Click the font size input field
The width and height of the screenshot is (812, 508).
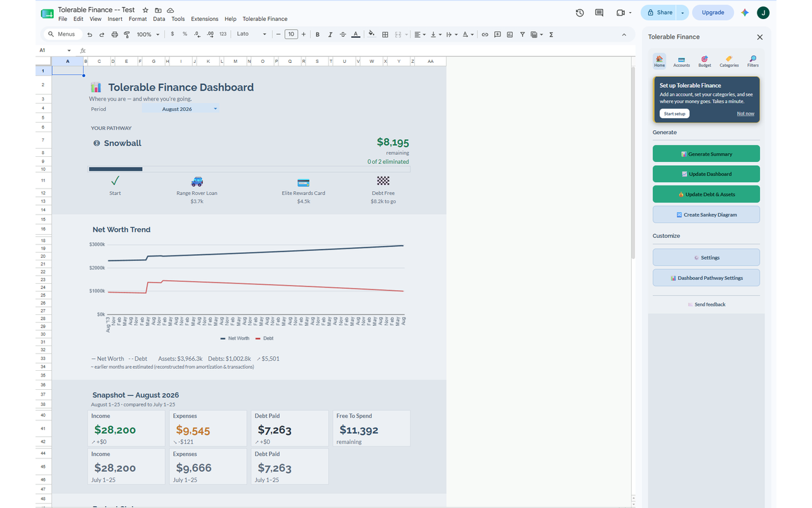coord(291,34)
